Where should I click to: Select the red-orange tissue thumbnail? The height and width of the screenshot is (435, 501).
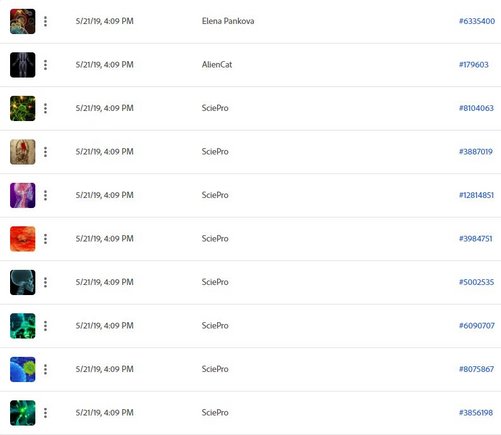pos(23,239)
